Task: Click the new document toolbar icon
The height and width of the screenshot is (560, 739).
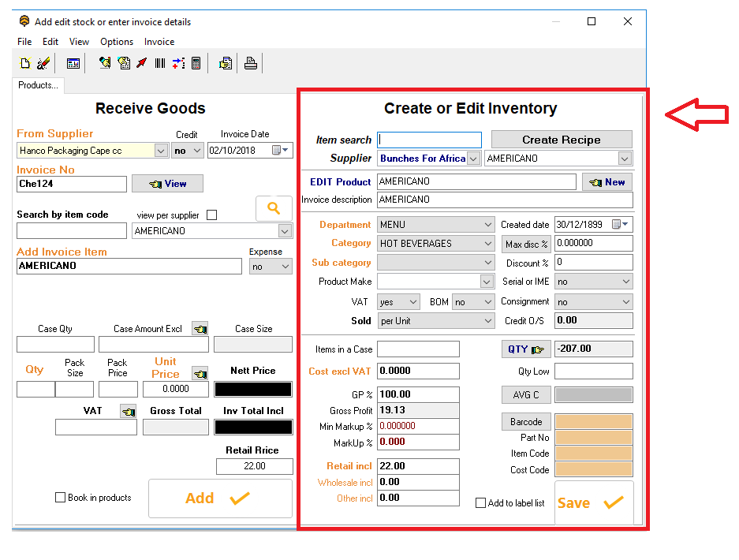Action: [x=25, y=63]
